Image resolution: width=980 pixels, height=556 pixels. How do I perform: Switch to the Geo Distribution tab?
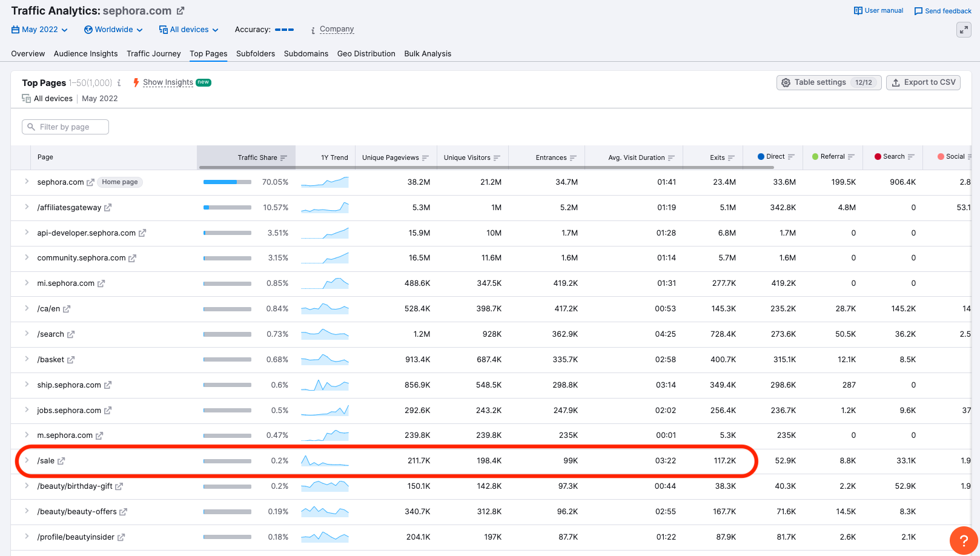click(366, 54)
